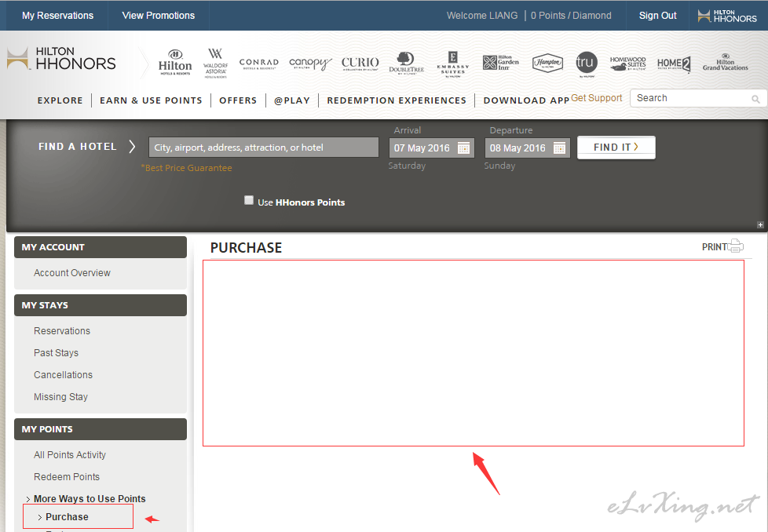768x532 pixels.
Task: Open Cancellations in the sidebar
Action: pyautogui.click(x=63, y=375)
